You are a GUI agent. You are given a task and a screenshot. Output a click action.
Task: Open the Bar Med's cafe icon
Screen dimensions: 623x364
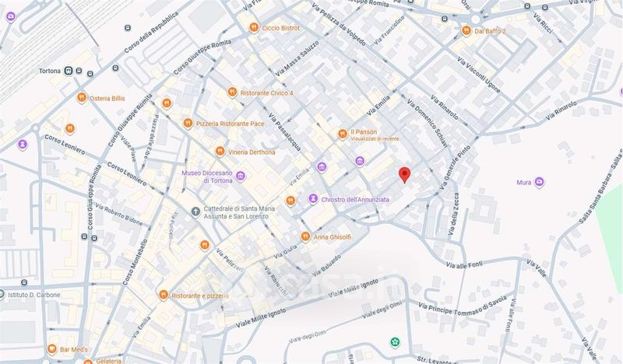51,349
